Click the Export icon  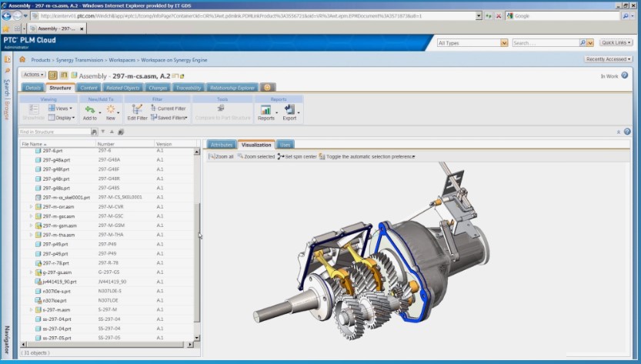289,109
